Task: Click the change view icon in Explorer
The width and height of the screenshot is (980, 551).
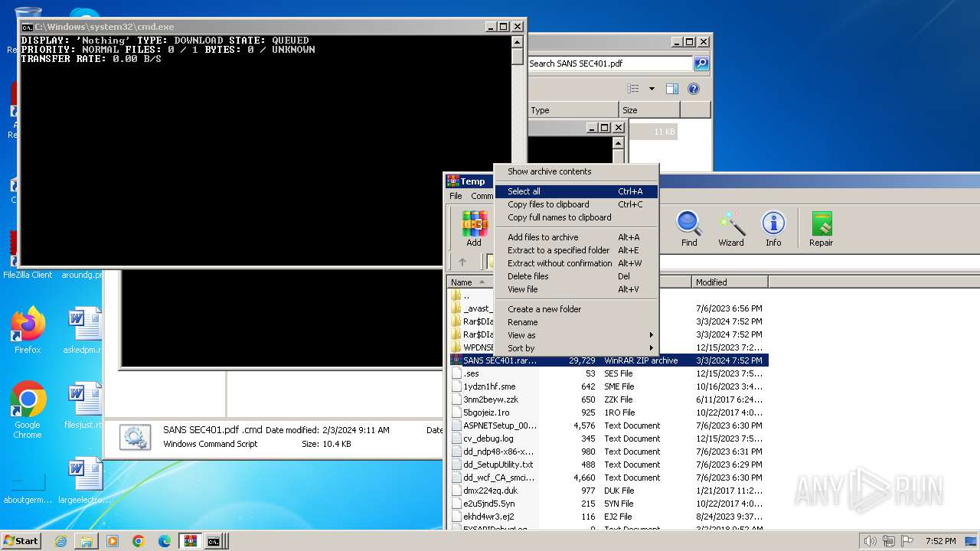Action: tap(633, 89)
